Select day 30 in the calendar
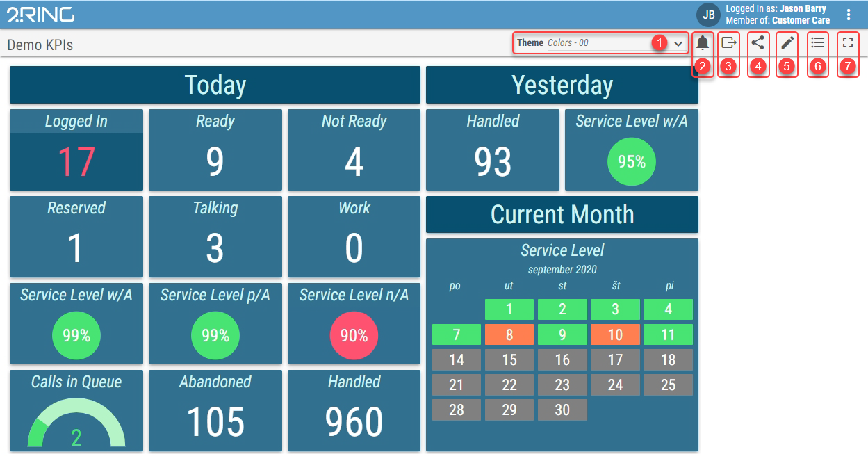The height and width of the screenshot is (461, 868). coord(562,410)
